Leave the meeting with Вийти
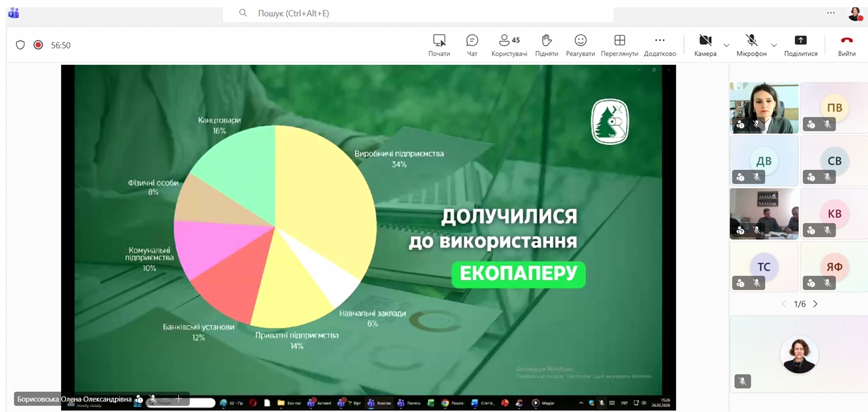The image size is (868, 412). [847, 45]
